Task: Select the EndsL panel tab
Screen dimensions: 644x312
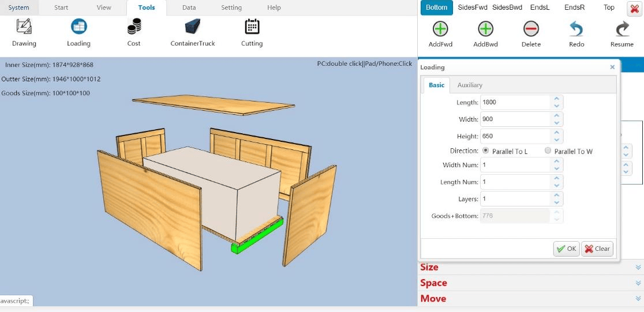Action: pos(540,7)
